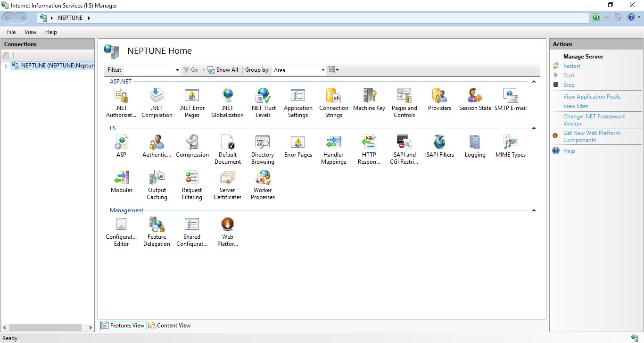Open .NET Error Pages feature
The image size is (644, 343).
[192, 103]
